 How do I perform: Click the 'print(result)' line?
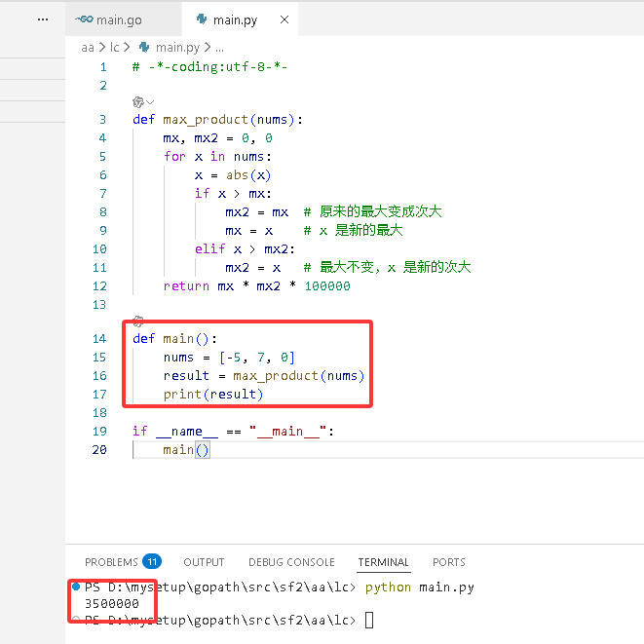click(212, 395)
